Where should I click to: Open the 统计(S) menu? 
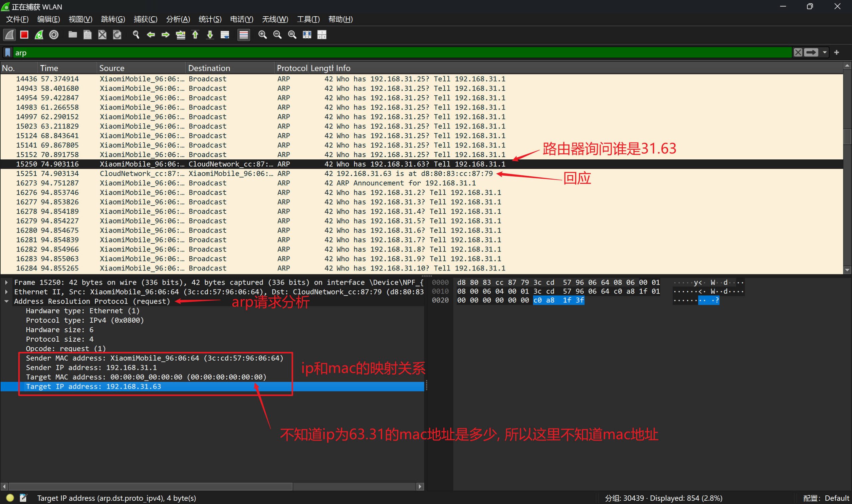pyautogui.click(x=210, y=19)
